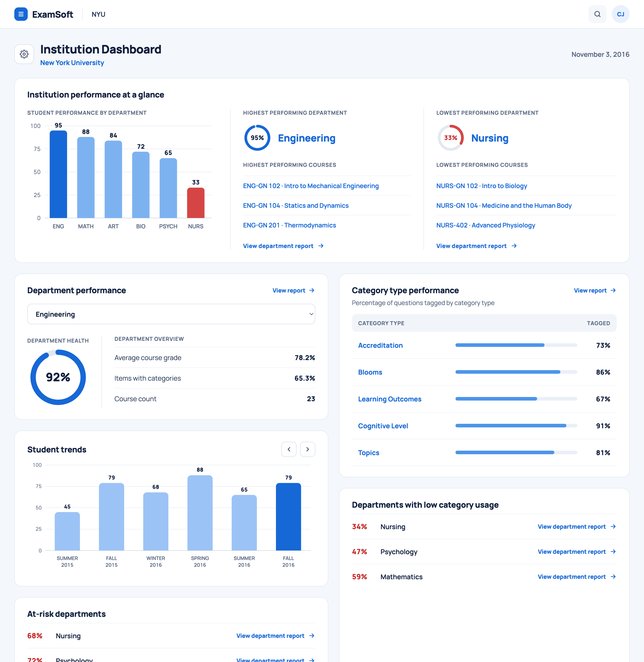The width and height of the screenshot is (644, 662).
Task: Open ENG-GN 102 Intro to Mechanical Engineering
Action: tap(311, 186)
